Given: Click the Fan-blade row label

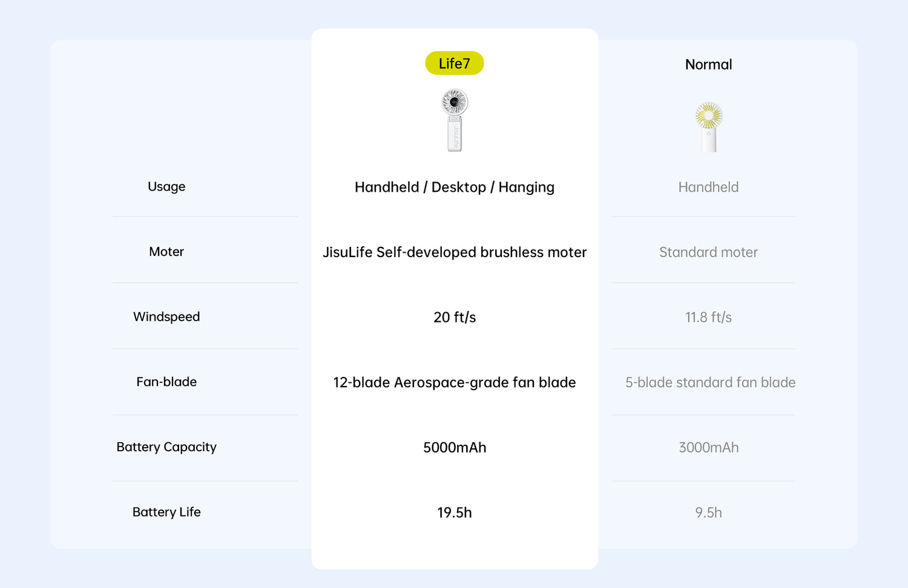Looking at the screenshot, I should (x=166, y=382).
